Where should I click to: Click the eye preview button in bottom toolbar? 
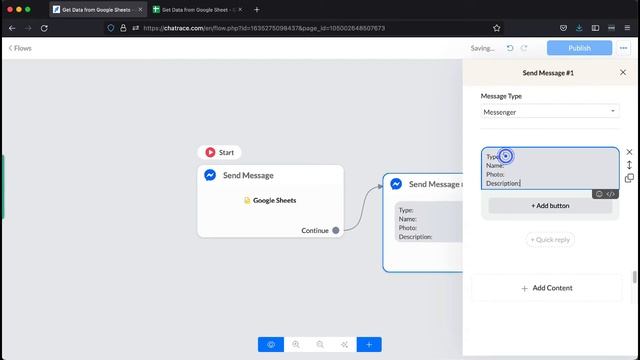click(271, 344)
